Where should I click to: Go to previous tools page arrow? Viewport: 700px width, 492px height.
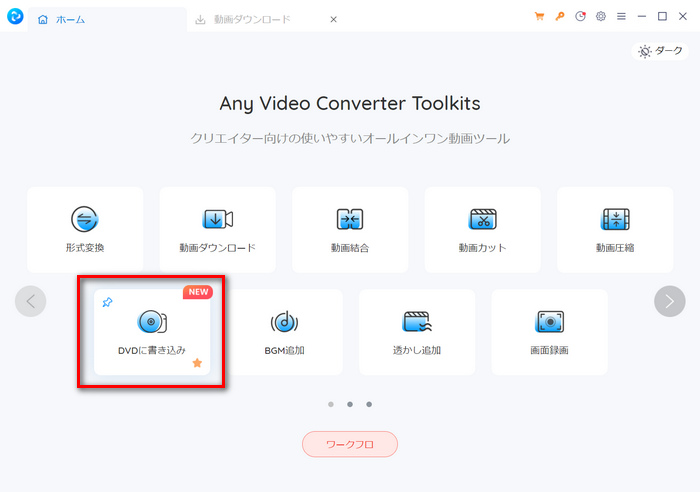click(30, 301)
